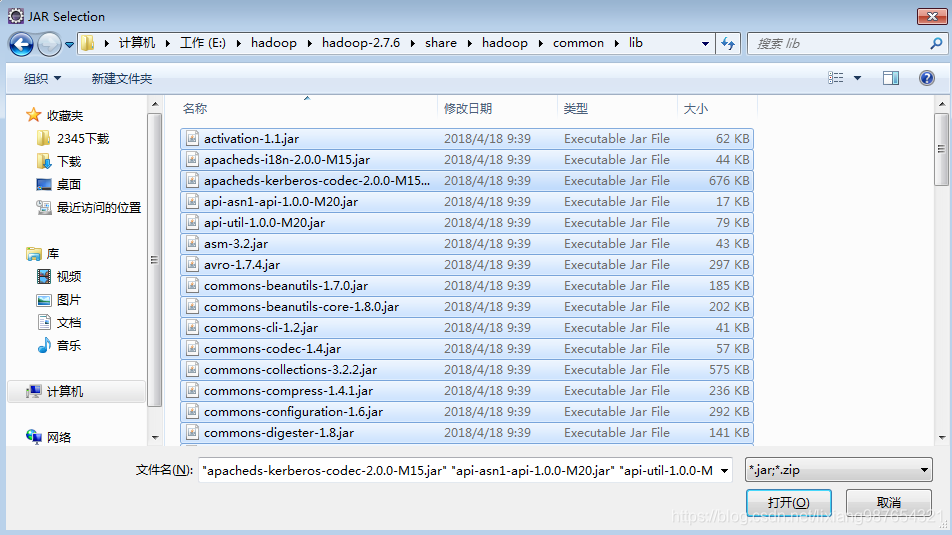Viewport: 952px width, 535px height.
Task: Select file name commons-compress-1.4.1.jar
Action: coord(288,390)
